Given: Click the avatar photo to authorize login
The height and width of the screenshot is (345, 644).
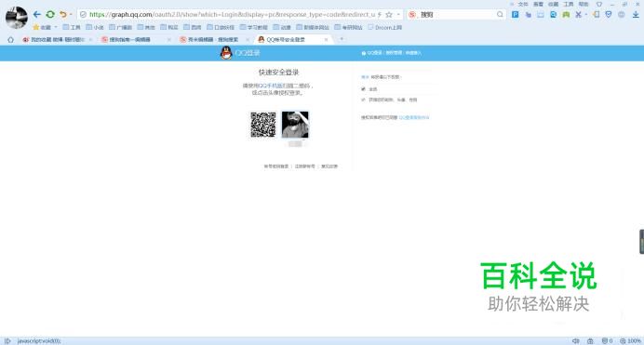Looking at the screenshot, I should pyautogui.click(x=295, y=125).
